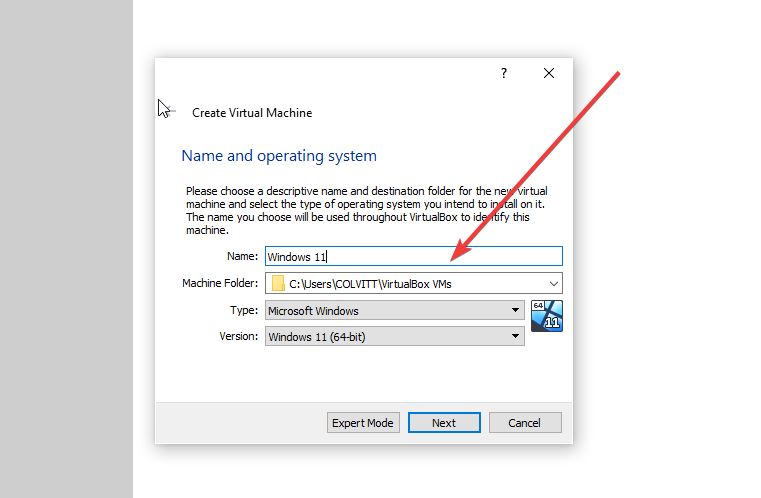
Task: Close the Create Virtual Machine dialog
Action: click(548, 73)
